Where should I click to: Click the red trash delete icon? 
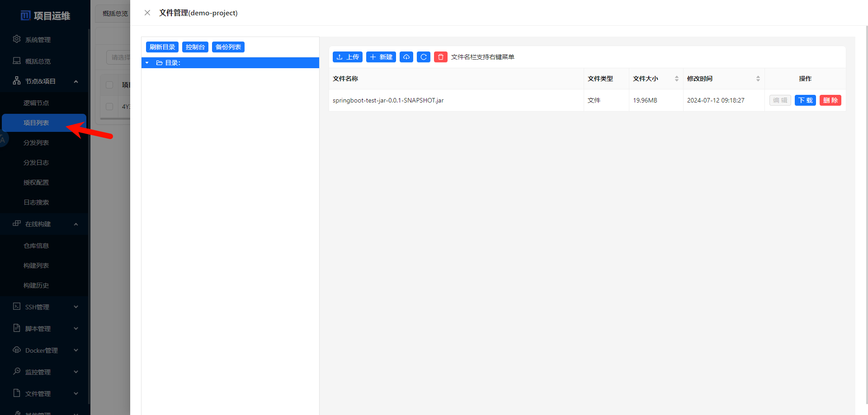(440, 57)
